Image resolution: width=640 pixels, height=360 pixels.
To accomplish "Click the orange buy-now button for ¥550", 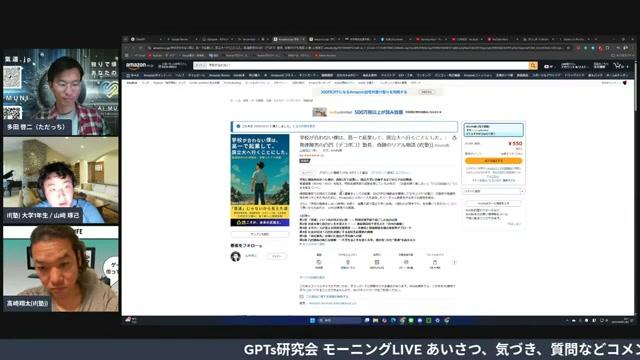I will click(493, 161).
